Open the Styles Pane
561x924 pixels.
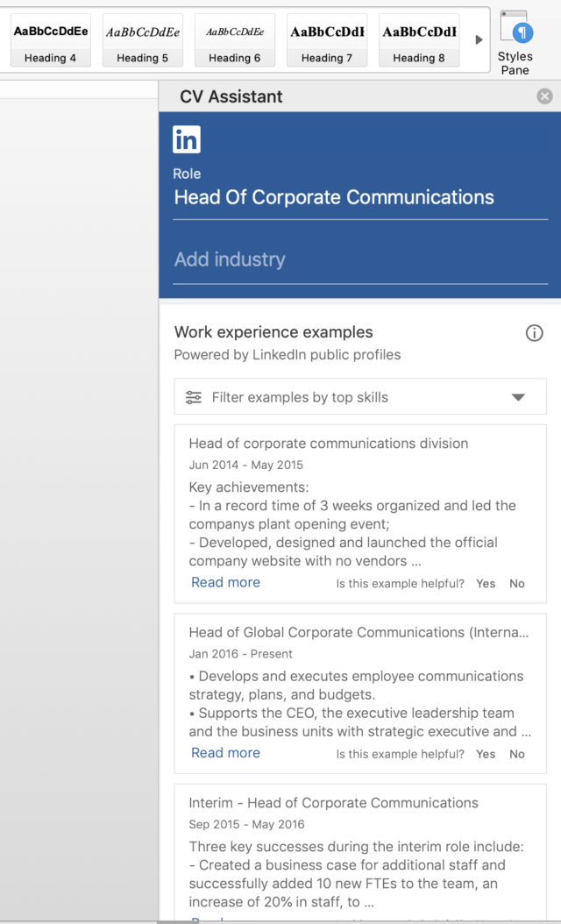click(x=515, y=41)
